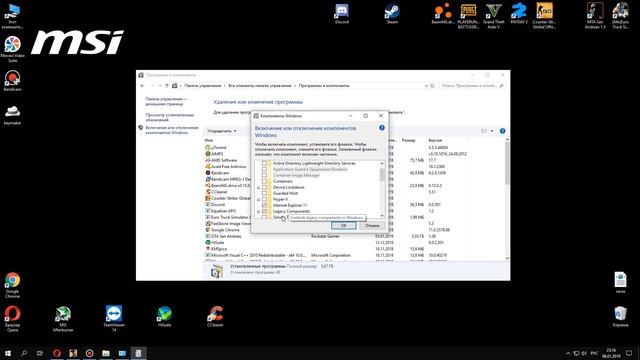Image resolution: width=640 pixels, height=360 pixels.
Task: Open the Counter-Strike Global Offensive shortcut
Action: click(544, 16)
